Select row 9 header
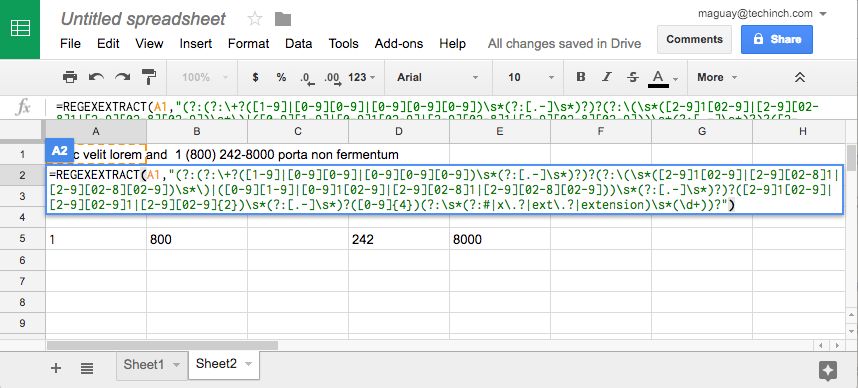This screenshot has width=858, height=388. point(22,323)
